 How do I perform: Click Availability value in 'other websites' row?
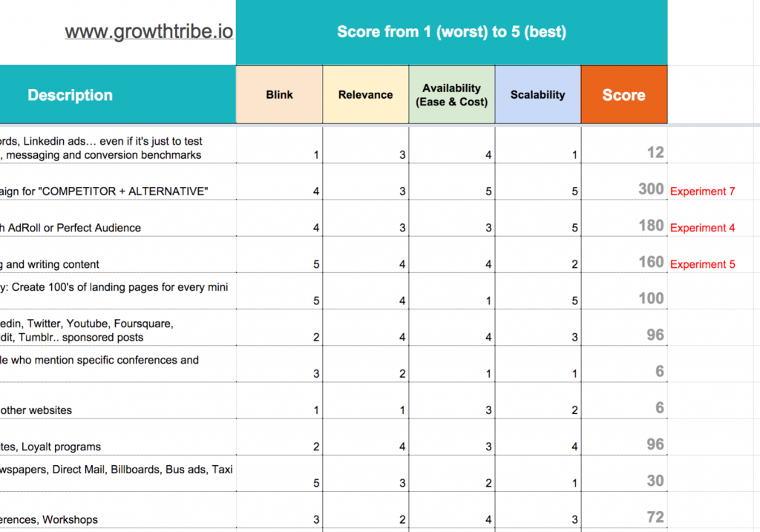[x=452, y=401]
